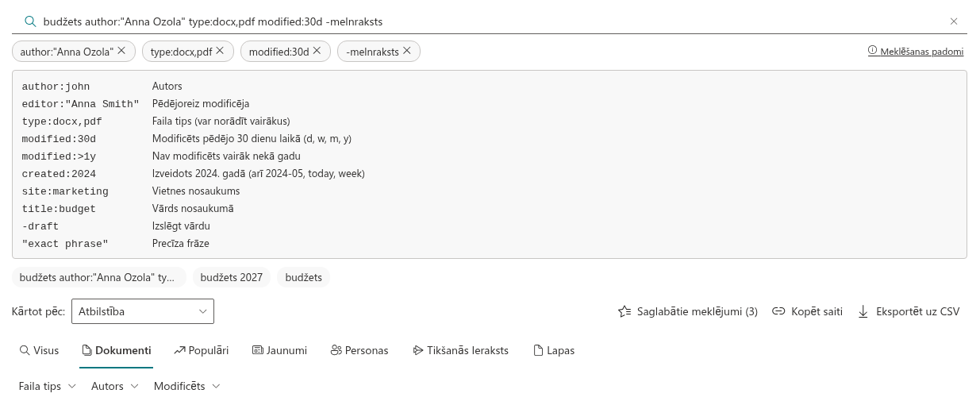
Task: Expand the Modificēts filter
Action: (187, 386)
